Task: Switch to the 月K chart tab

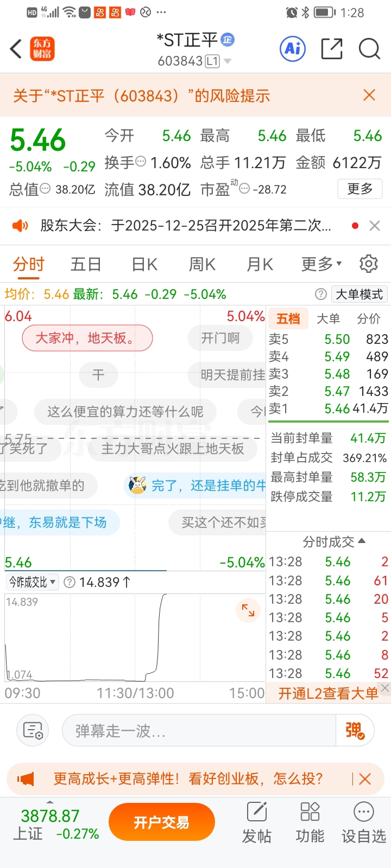Action: coord(260,264)
